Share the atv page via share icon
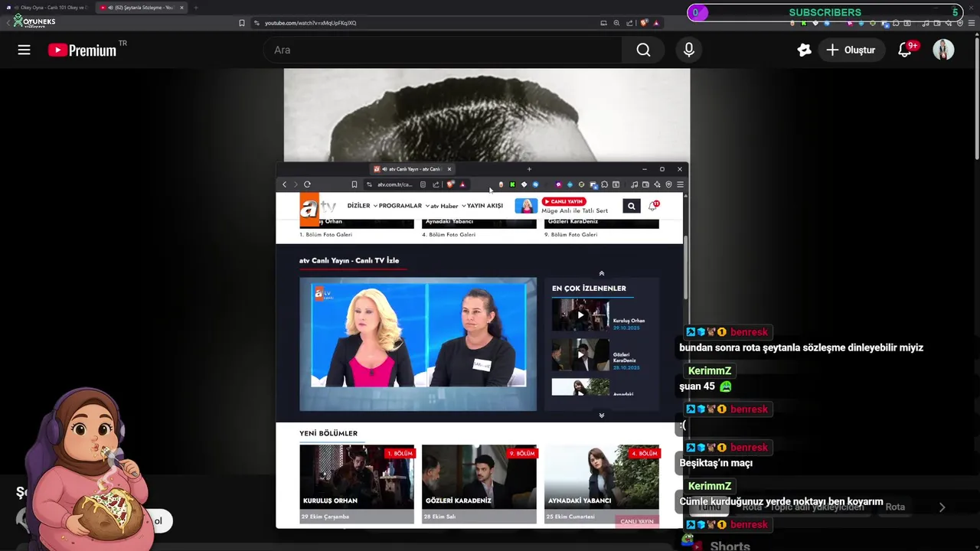The height and width of the screenshot is (551, 980). (436, 184)
